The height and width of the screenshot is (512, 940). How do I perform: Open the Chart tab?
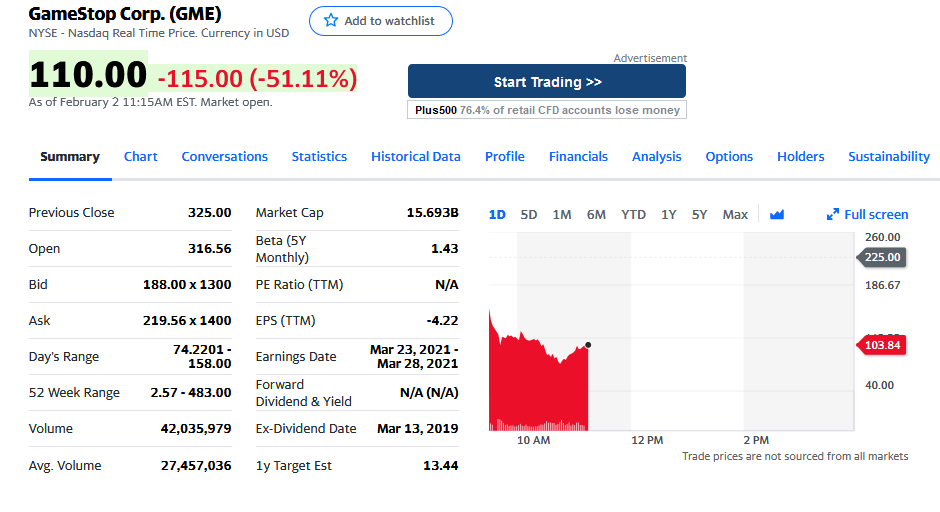141,156
